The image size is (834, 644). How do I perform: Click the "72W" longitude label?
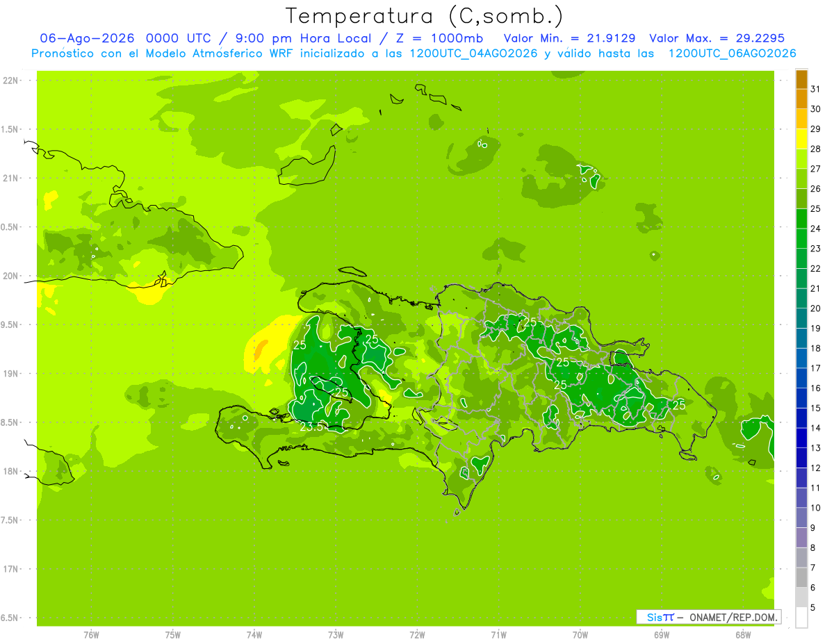[x=418, y=635]
